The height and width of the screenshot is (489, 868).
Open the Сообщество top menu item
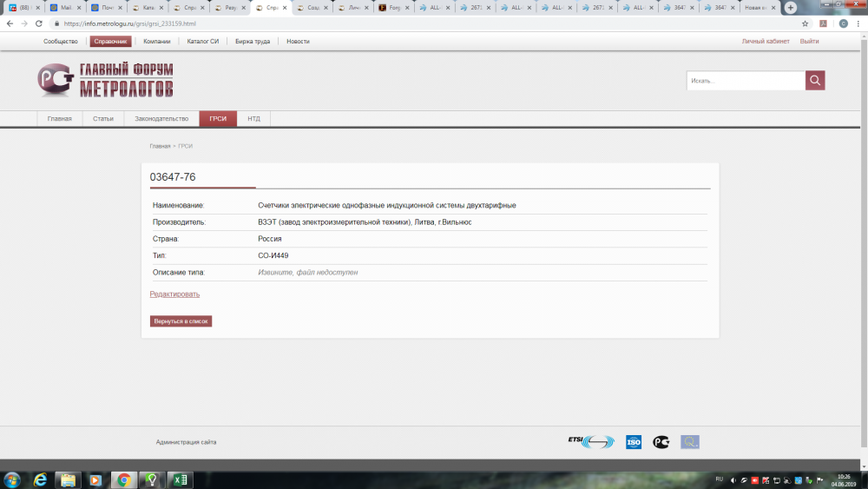click(x=61, y=42)
